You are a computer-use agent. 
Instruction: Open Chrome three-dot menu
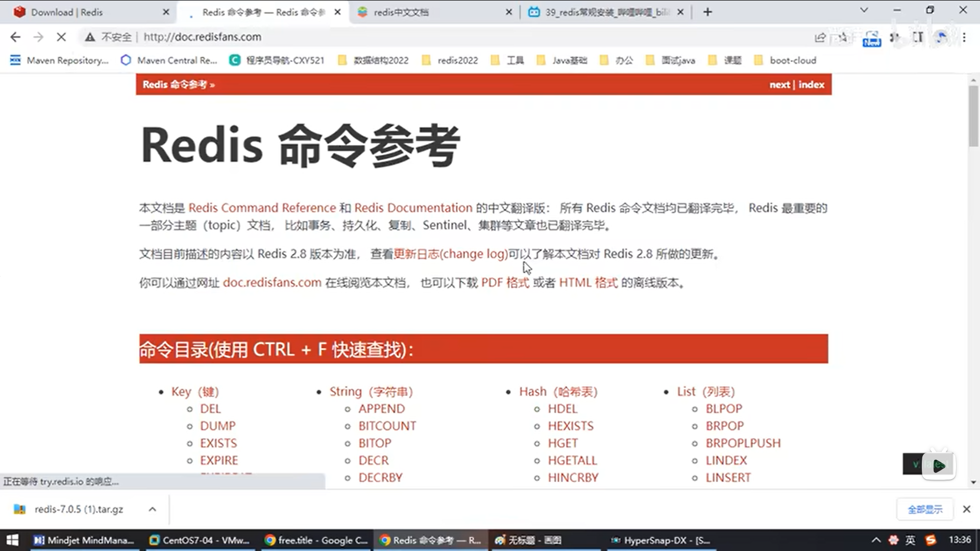click(x=964, y=37)
